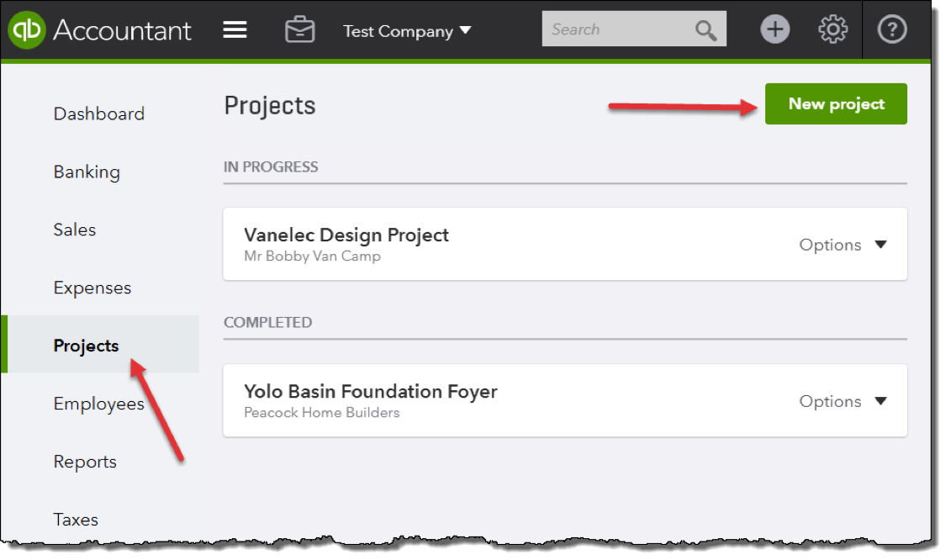Click the QuickBooks logo icon
The height and width of the screenshot is (560, 946).
[x=28, y=30]
